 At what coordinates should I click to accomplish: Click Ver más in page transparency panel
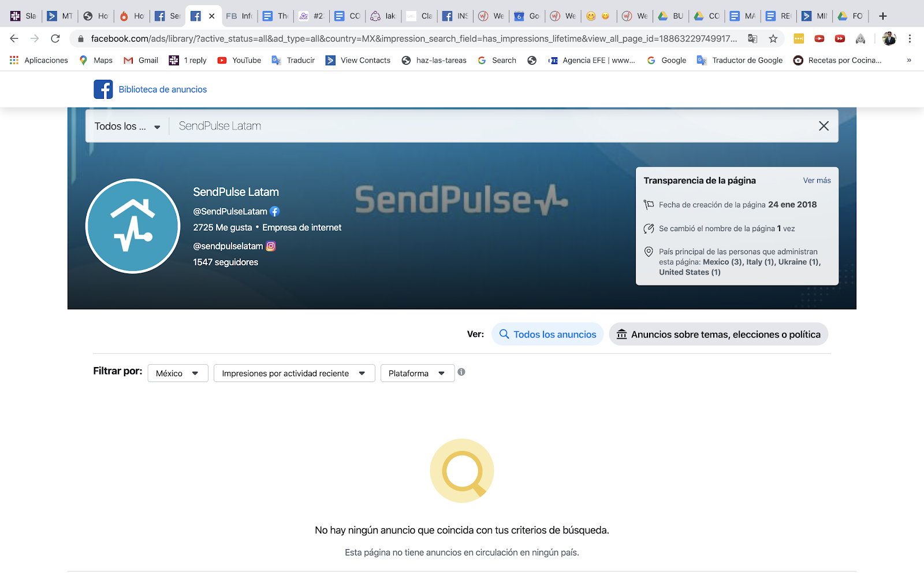(817, 180)
